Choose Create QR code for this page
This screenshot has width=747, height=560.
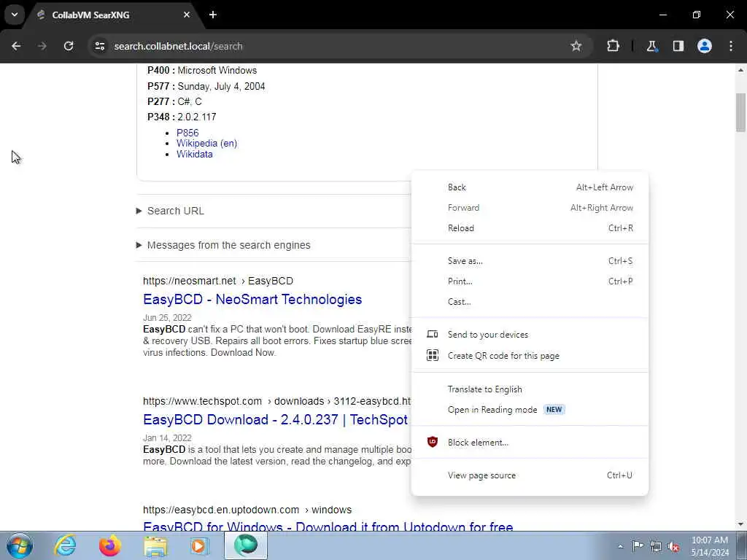[530, 356]
